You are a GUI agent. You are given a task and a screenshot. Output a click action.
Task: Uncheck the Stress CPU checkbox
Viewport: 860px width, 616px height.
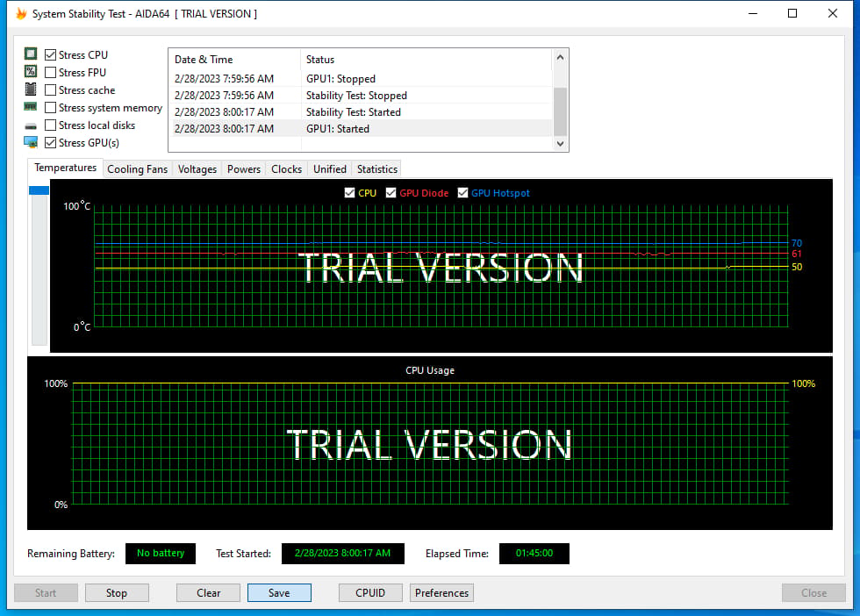pos(51,55)
